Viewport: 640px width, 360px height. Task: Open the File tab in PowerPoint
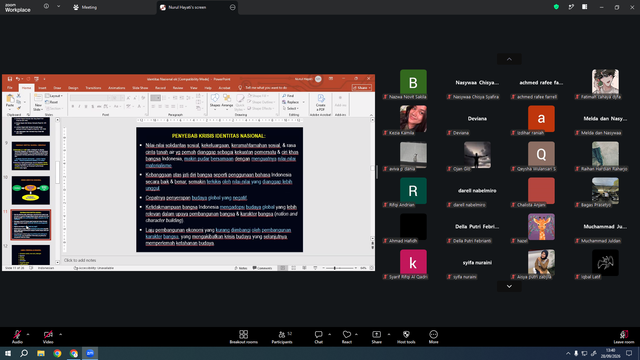coord(10,88)
